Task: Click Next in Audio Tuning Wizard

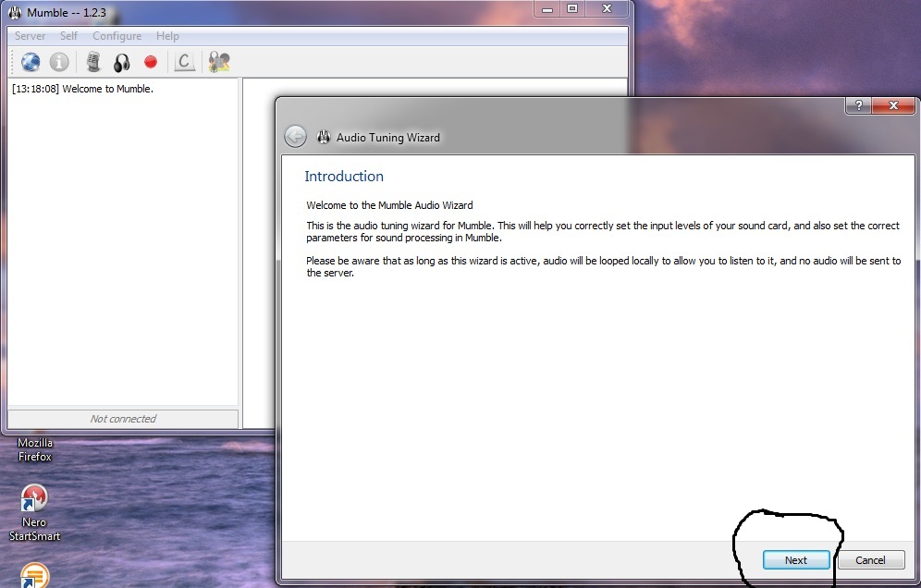Action: tap(796, 560)
